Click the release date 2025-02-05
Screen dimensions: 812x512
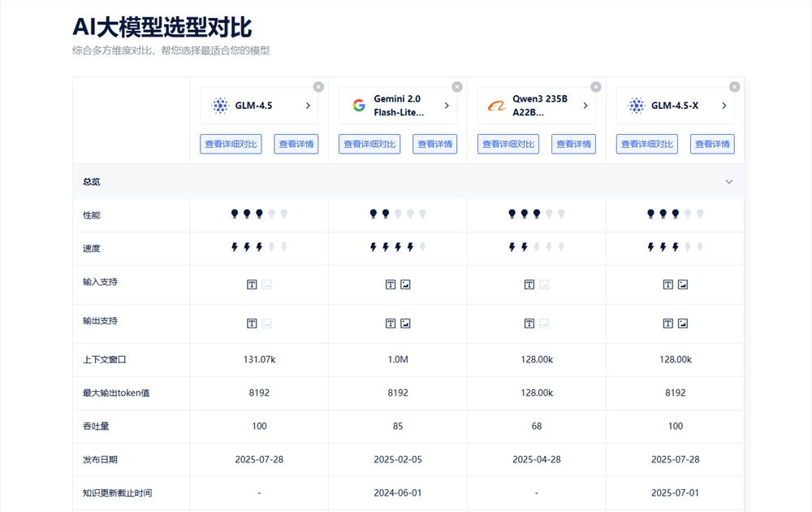point(398,460)
